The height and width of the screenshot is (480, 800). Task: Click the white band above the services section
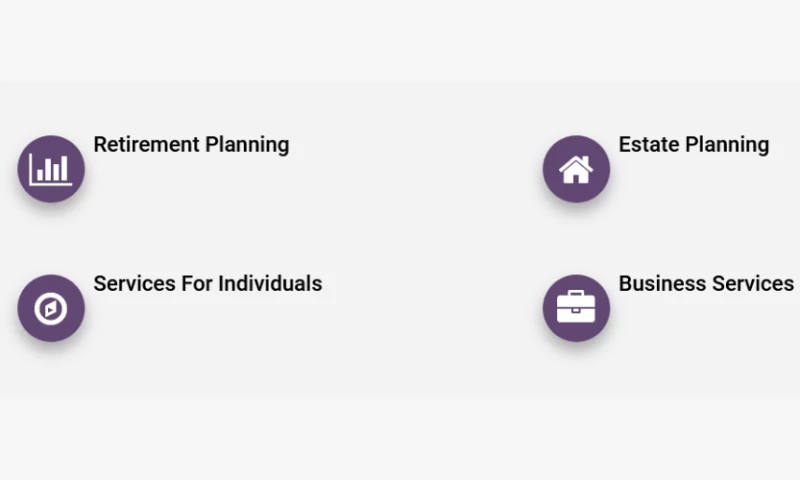[x=400, y=40]
